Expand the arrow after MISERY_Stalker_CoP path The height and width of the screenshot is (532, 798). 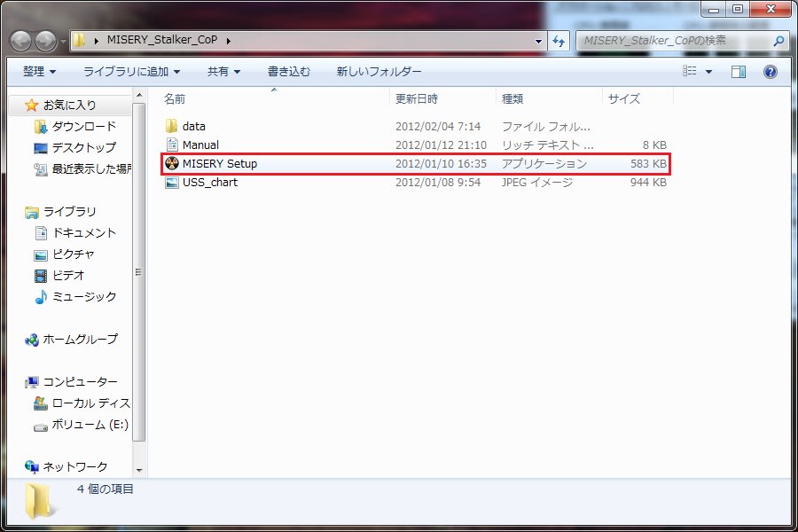[229, 40]
